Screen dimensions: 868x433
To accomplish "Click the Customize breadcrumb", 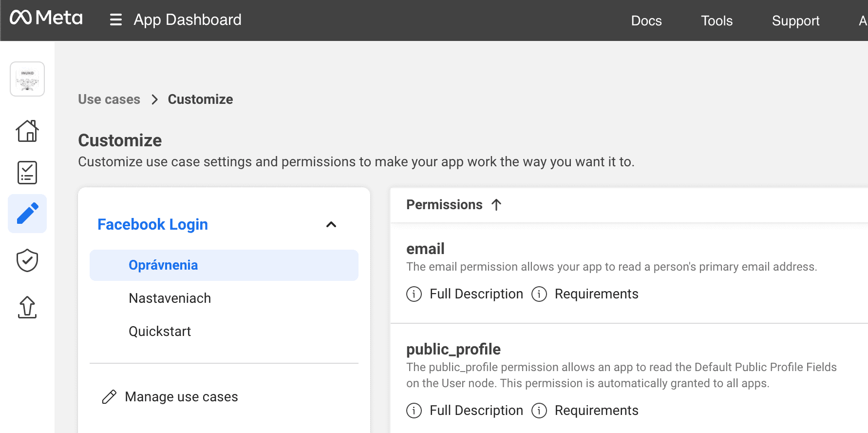I will (x=200, y=99).
